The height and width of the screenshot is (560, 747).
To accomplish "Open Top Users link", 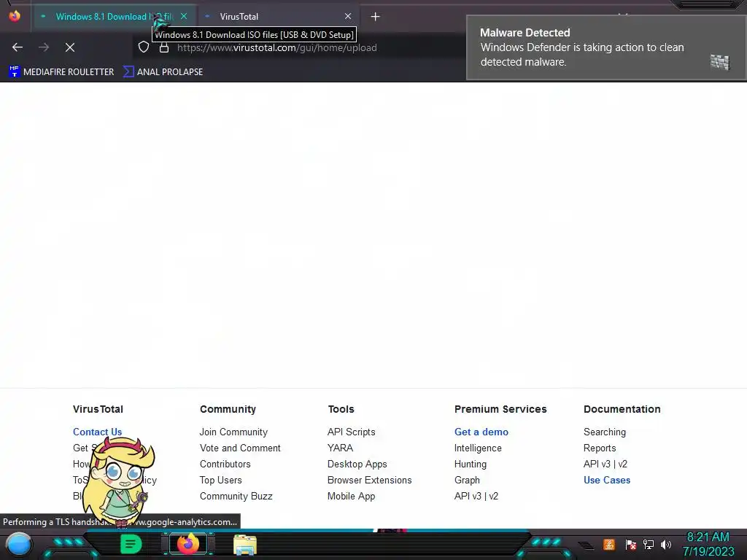I will click(x=220, y=480).
